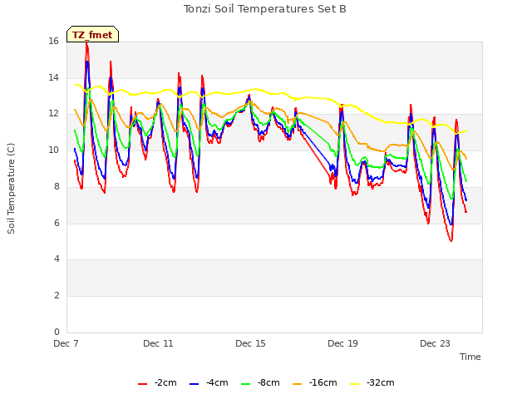Screen dimensions: 532x399
Task: Click the red -2cm legend color marker
Action: point(142,384)
